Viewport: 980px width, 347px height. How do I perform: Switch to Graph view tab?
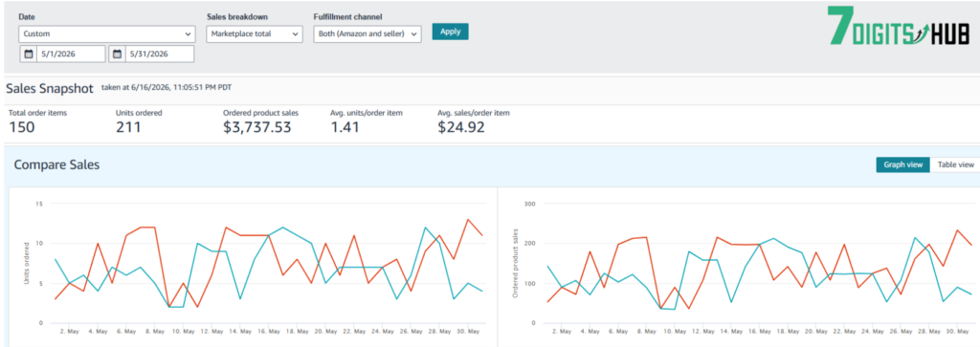(903, 164)
